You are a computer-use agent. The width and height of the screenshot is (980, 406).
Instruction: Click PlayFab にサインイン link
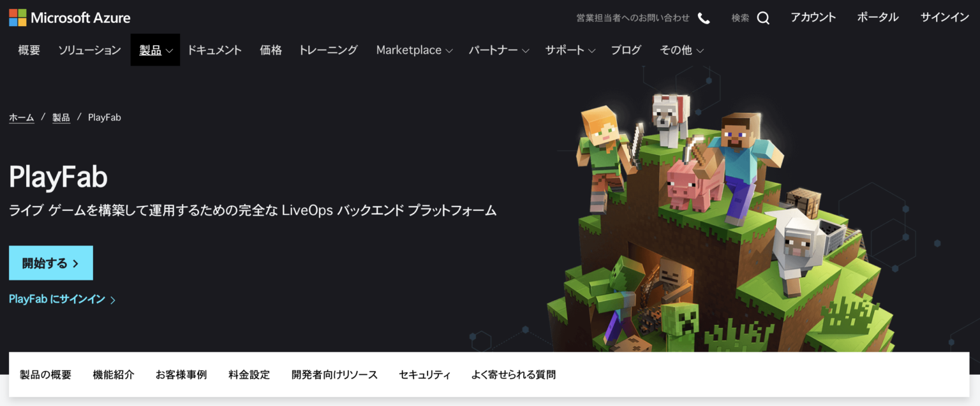(62, 299)
